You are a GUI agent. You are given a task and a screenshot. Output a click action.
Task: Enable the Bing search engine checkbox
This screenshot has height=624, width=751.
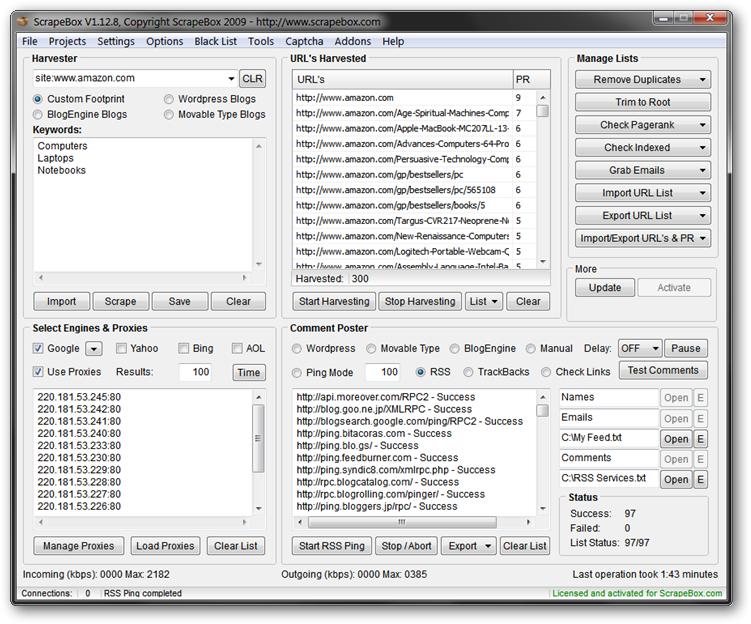(184, 349)
